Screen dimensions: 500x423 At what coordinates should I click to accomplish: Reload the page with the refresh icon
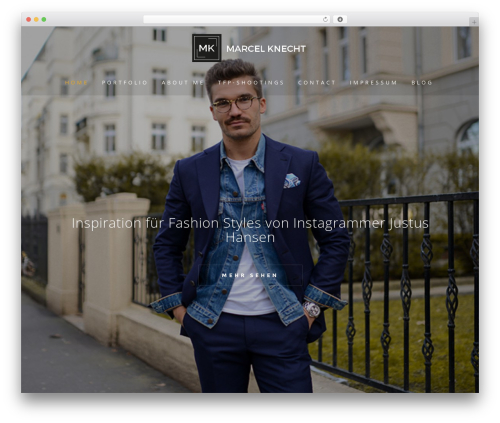pyautogui.click(x=325, y=20)
